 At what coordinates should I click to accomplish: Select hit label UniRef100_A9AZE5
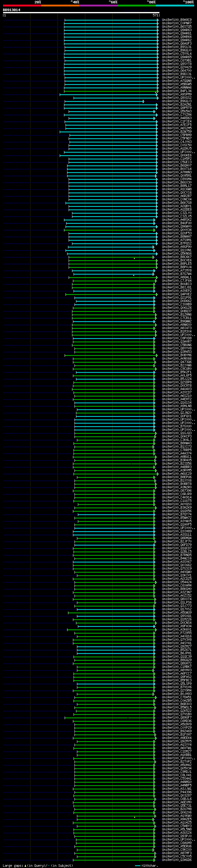click(x=176, y=819)
